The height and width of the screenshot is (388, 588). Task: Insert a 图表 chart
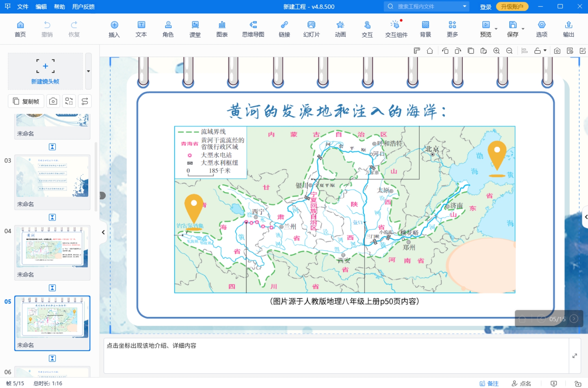[x=222, y=29]
